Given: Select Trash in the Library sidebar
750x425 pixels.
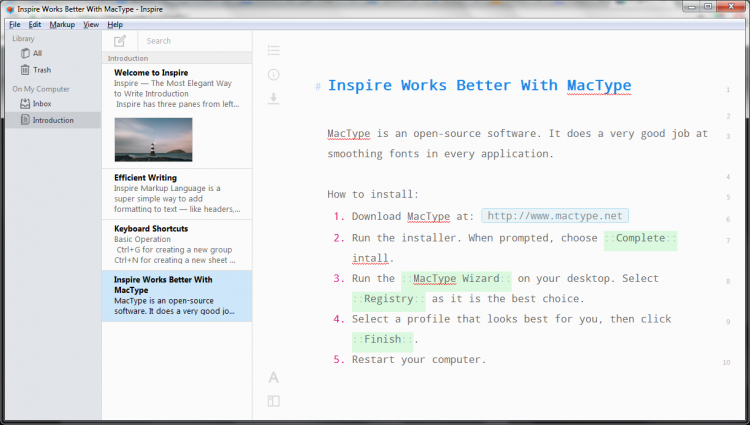Looking at the screenshot, I should tap(53, 70).
